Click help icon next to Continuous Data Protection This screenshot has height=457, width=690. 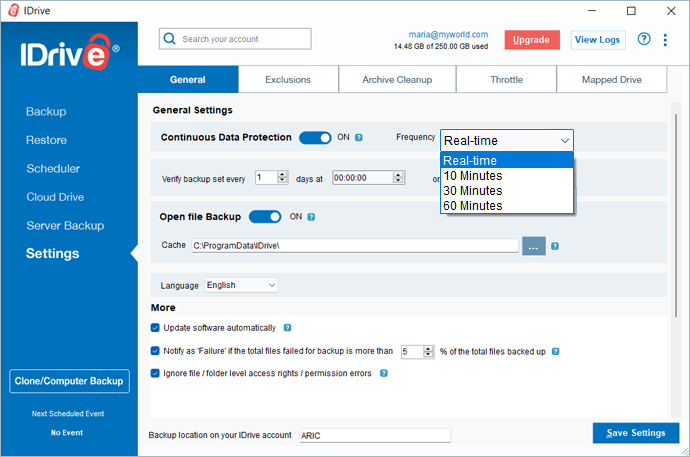(359, 138)
